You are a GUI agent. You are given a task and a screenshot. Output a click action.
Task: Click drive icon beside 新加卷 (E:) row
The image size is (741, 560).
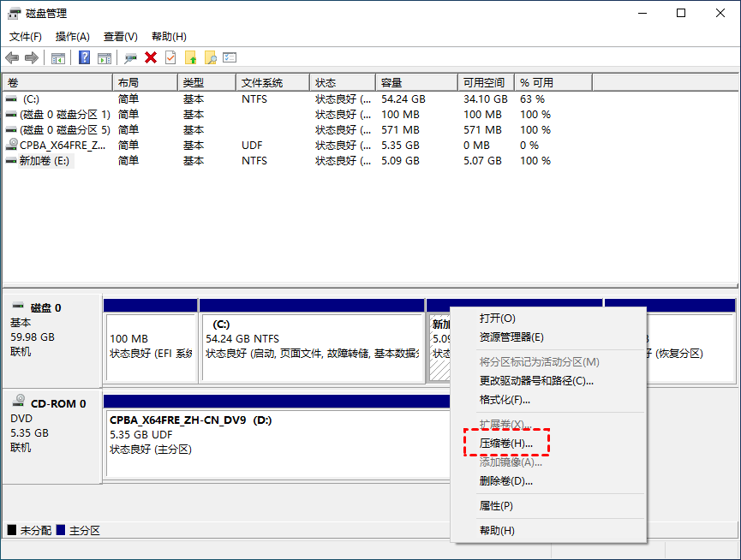coord(11,161)
